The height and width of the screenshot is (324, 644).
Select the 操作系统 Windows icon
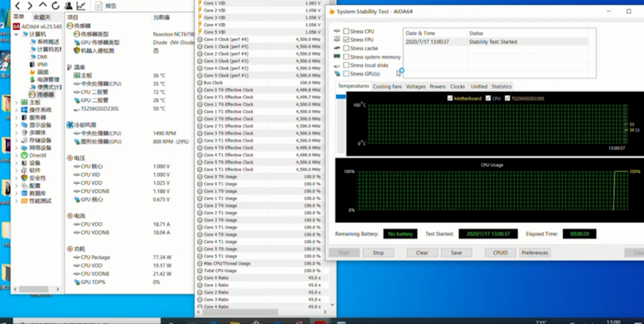tap(24, 110)
